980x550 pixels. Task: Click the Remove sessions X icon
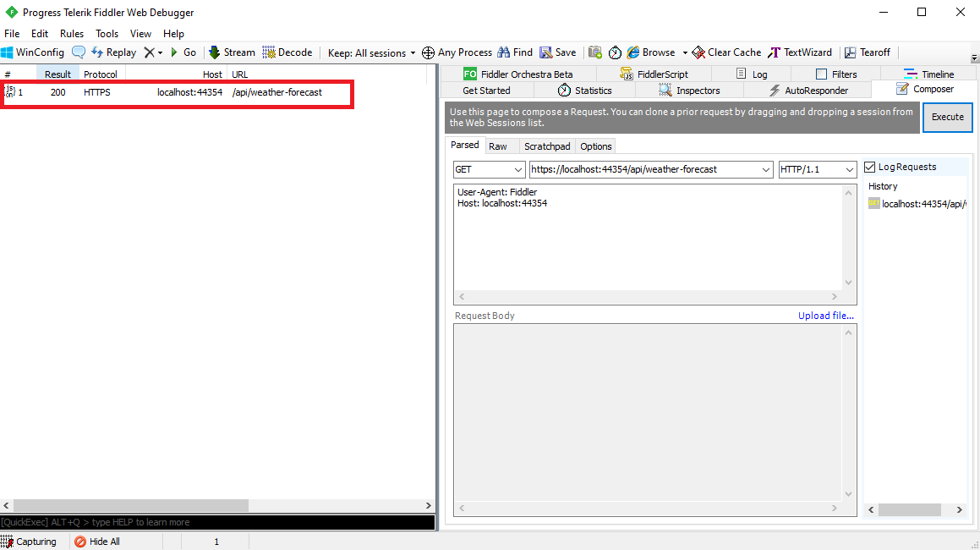(x=149, y=52)
